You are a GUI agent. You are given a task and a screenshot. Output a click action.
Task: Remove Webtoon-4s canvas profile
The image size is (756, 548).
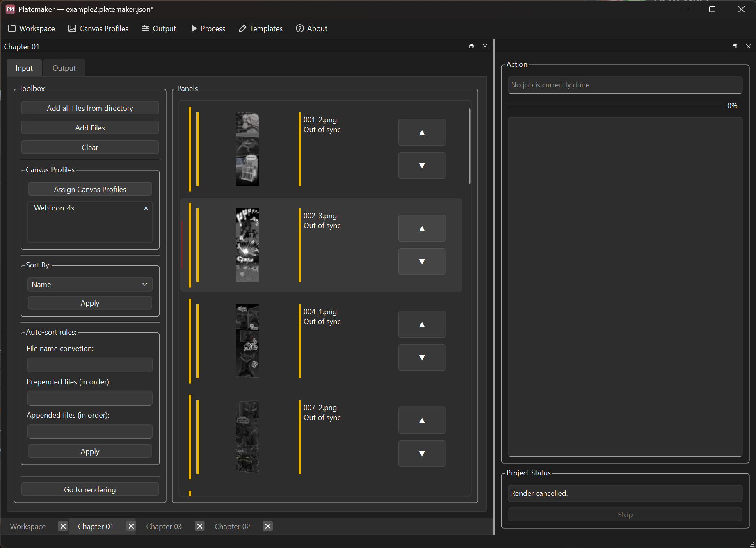(146, 208)
